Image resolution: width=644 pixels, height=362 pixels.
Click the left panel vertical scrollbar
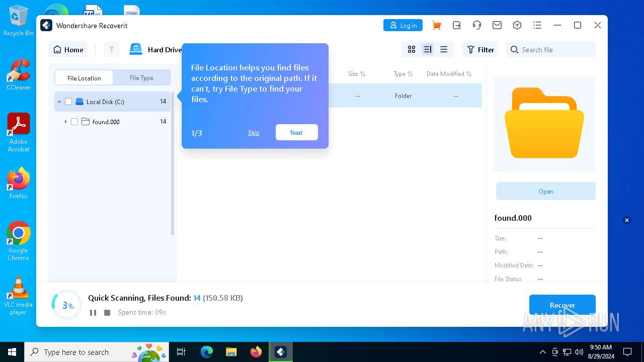pos(173,163)
